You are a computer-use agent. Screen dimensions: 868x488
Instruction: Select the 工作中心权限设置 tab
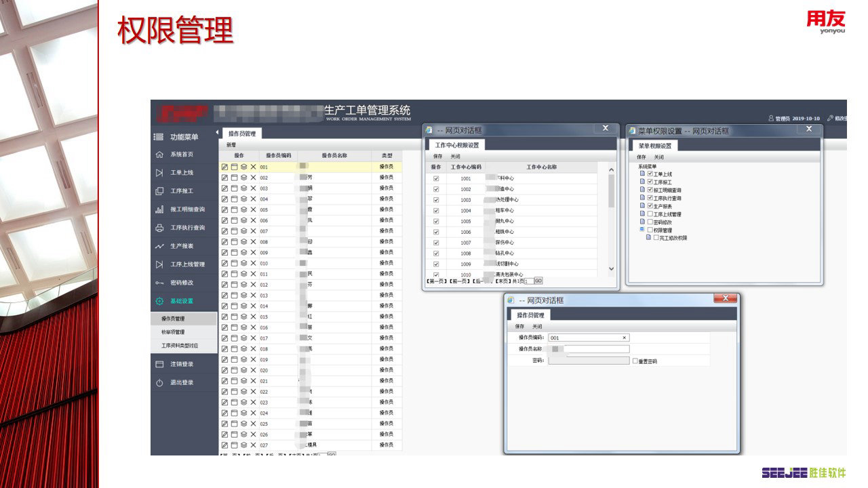(x=456, y=145)
